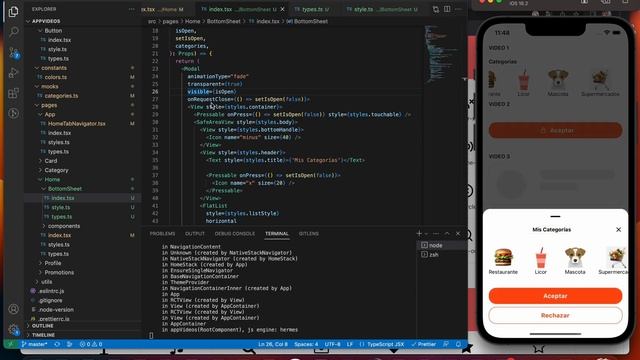Expand the Card folder
The width and height of the screenshot is (640, 360).
51,161
